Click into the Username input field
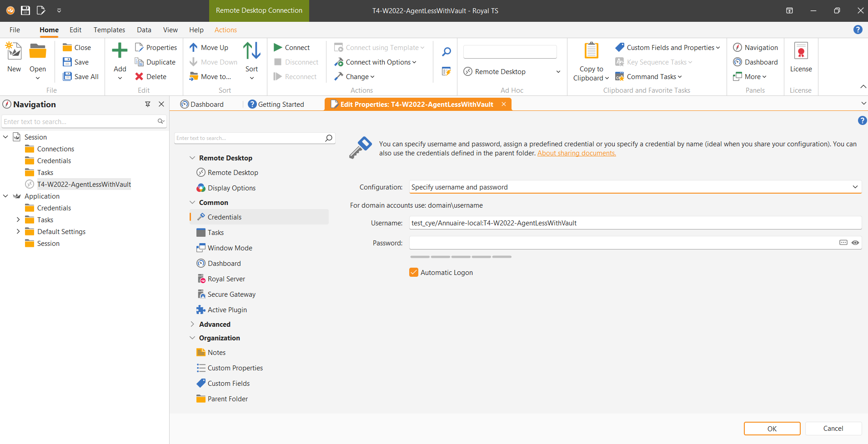The image size is (868, 444). pos(635,223)
